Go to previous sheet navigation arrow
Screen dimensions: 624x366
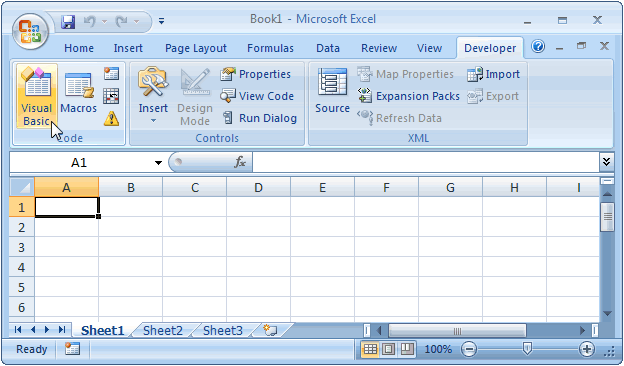(33, 329)
